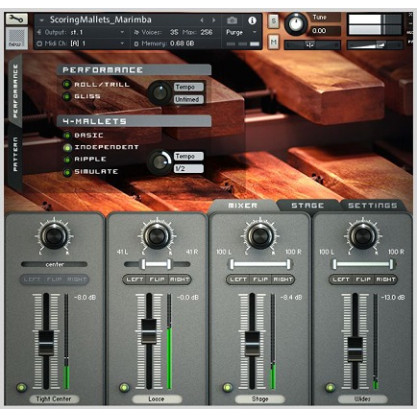Select the Performance side tab
Viewport: 417px width, 418px height.
click(15, 92)
